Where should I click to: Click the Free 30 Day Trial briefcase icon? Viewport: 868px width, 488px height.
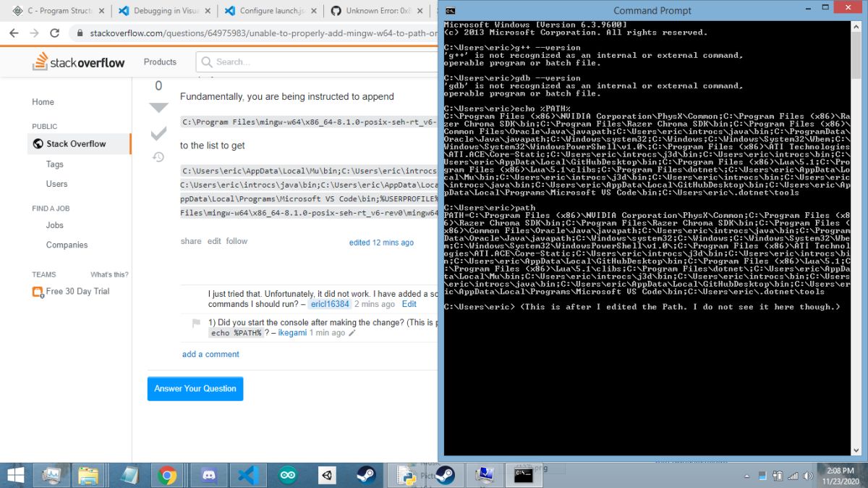[x=38, y=292]
